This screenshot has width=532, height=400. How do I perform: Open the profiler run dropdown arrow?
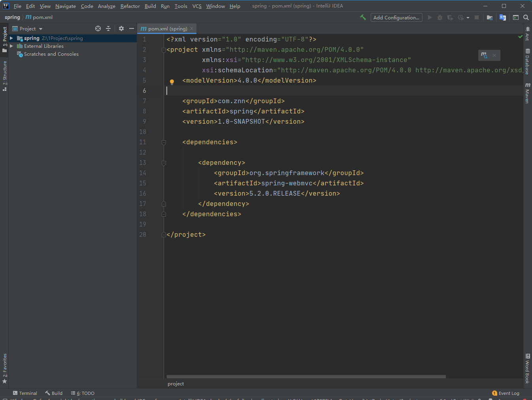coord(468,18)
